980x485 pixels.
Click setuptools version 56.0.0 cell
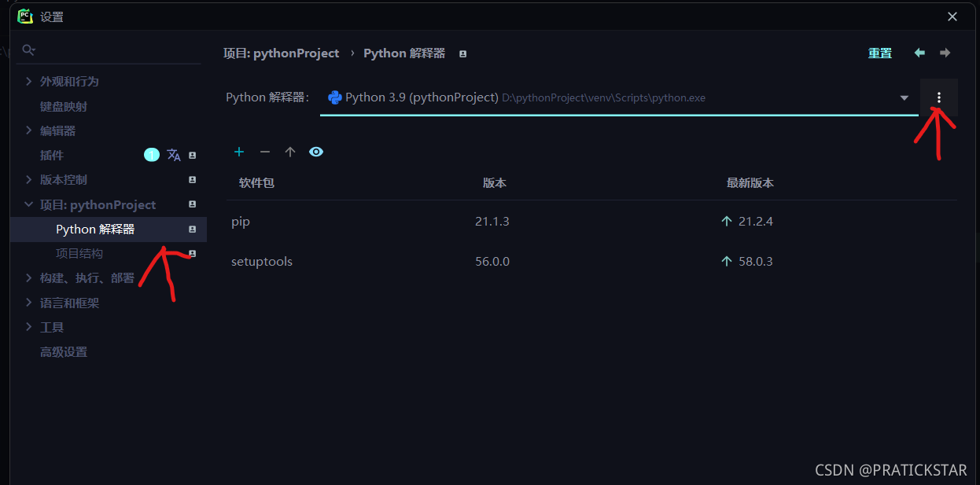click(492, 261)
